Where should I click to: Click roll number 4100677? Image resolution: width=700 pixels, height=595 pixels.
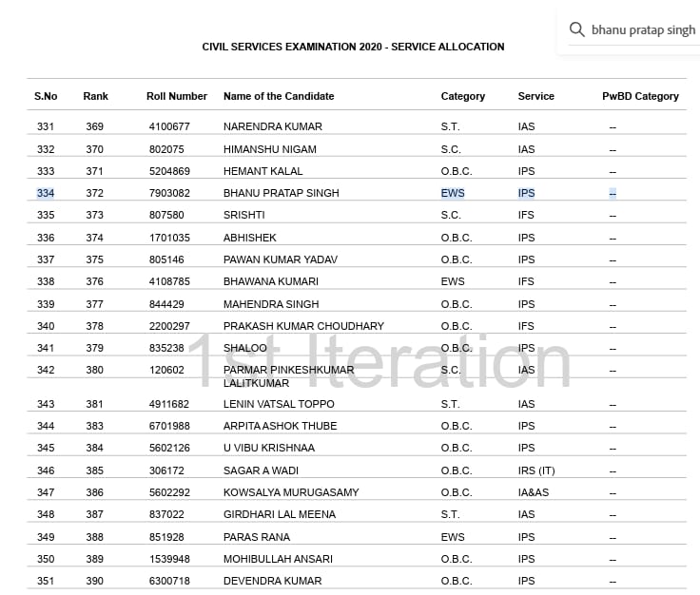pyautogui.click(x=169, y=126)
